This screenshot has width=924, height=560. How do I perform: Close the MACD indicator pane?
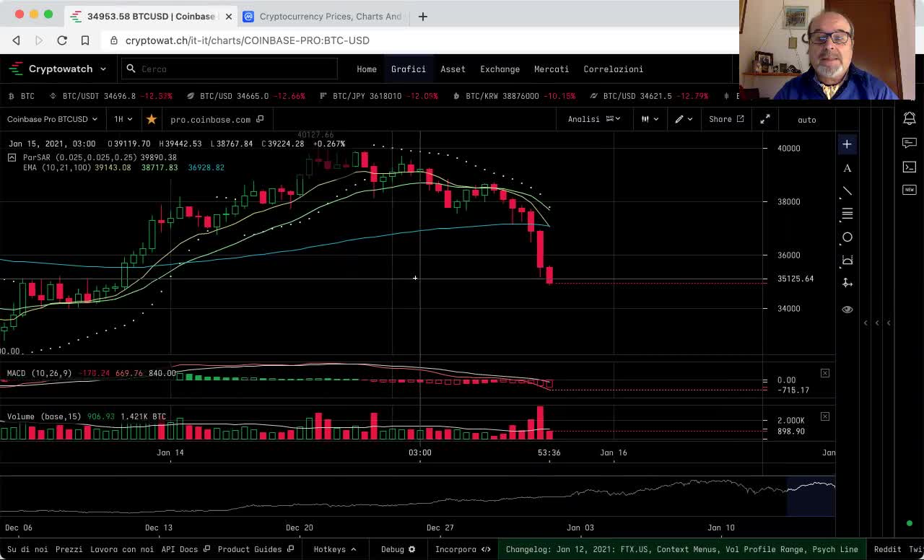pos(825,373)
